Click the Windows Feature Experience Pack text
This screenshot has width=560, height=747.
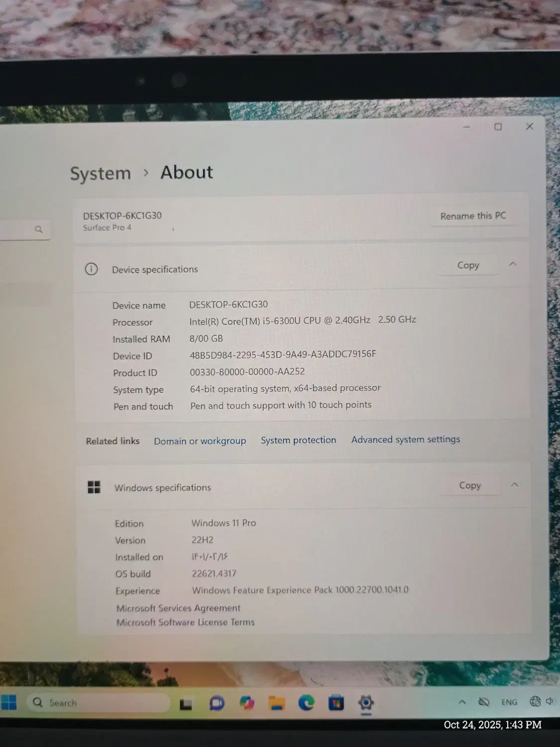tap(300, 590)
